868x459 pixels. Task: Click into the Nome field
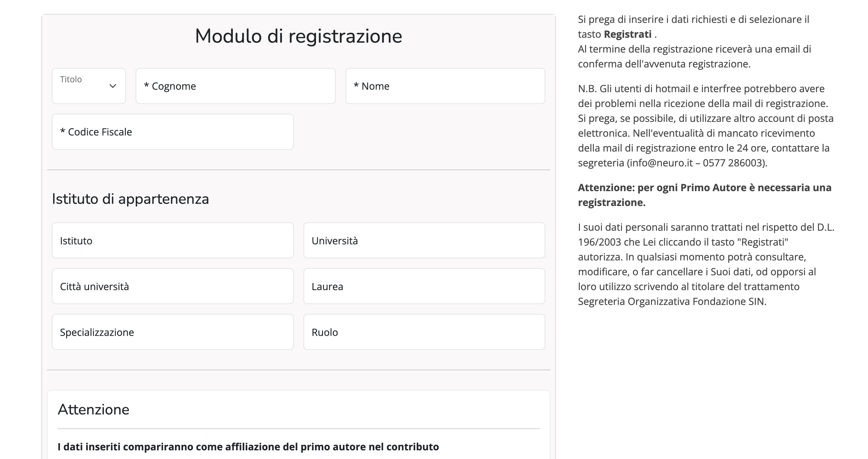point(445,86)
